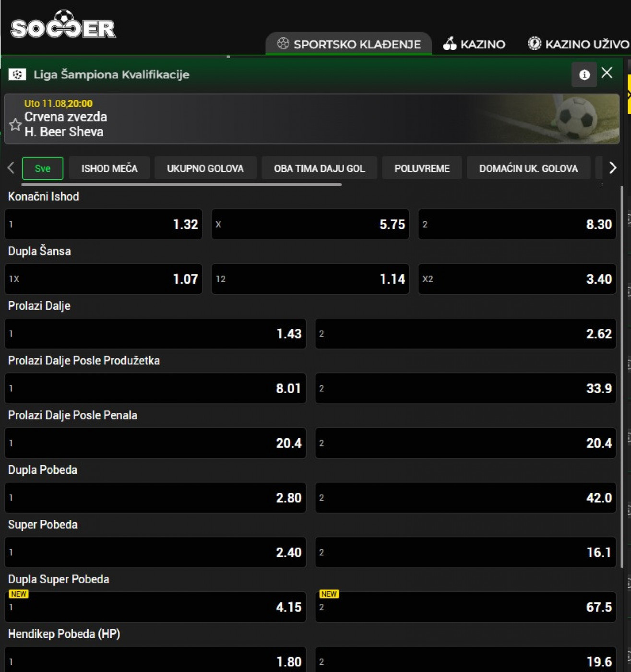
Task: Click the Liga Šampiona league flag icon
Action: [17, 74]
